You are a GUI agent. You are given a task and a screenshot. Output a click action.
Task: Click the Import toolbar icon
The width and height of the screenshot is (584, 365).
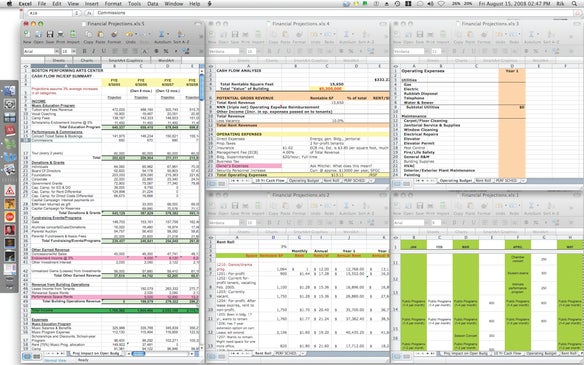(x=73, y=34)
